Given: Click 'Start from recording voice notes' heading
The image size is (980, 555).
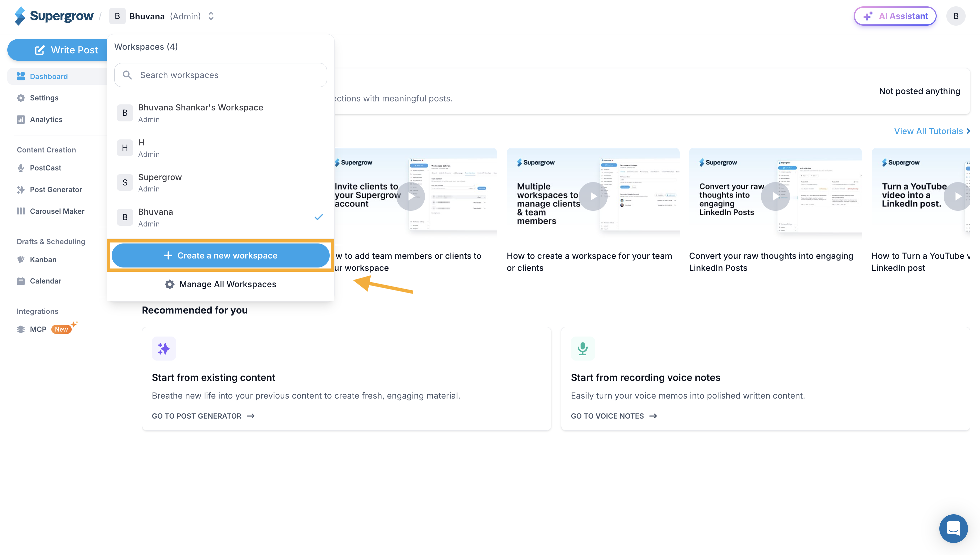Looking at the screenshot, I should 646,378.
